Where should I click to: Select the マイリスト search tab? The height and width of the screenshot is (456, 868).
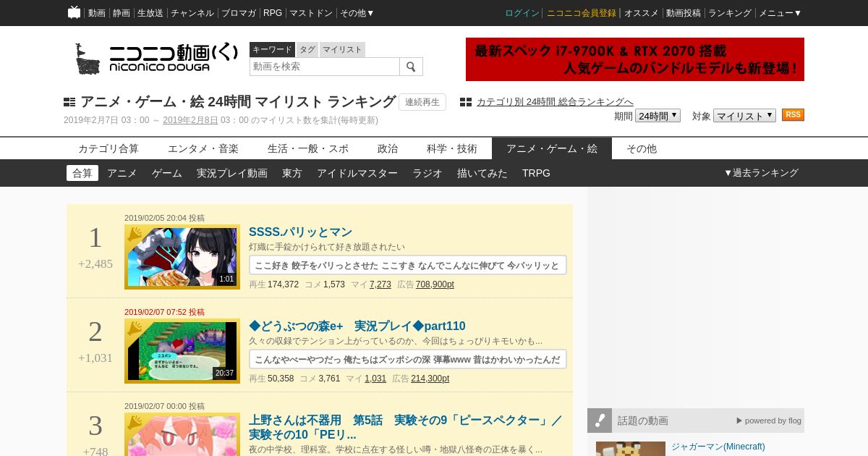(342, 49)
